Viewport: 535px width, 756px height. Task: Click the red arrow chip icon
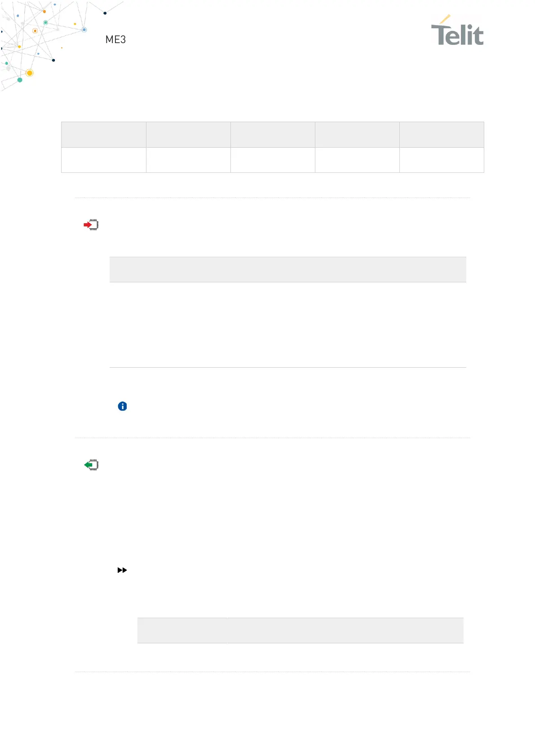[x=91, y=224]
